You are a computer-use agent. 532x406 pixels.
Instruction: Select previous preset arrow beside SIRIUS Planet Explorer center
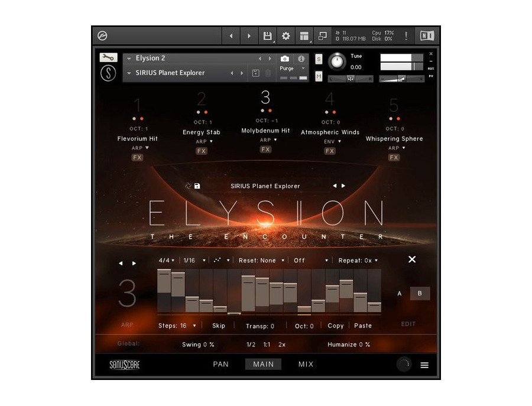pyautogui.click(x=335, y=186)
